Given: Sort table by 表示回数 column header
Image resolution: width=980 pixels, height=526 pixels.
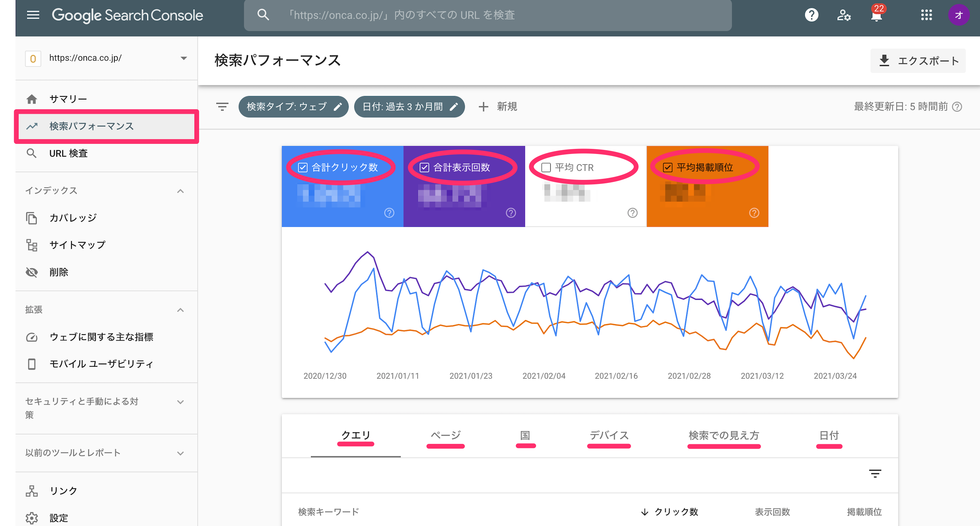Looking at the screenshot, I should pos(772,512).
